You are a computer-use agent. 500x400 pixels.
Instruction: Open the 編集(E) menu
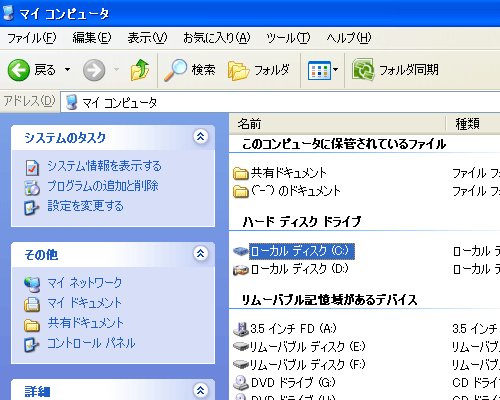[92, 38]
